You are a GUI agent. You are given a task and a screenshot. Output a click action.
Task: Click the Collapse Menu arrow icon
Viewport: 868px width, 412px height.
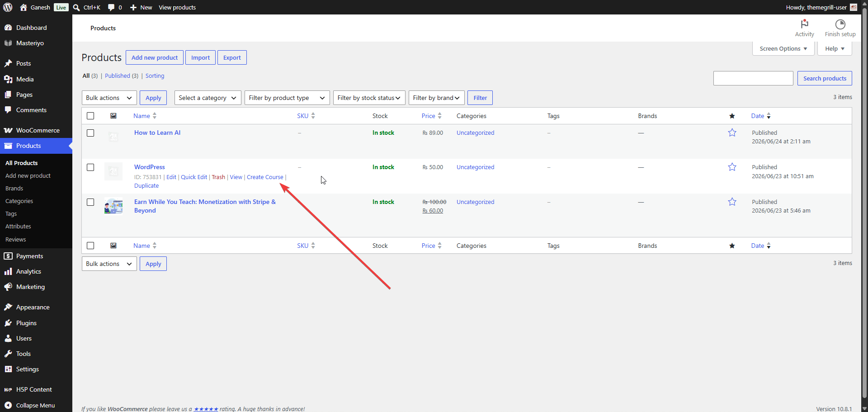pyautogui.click(x=8, y=405)
